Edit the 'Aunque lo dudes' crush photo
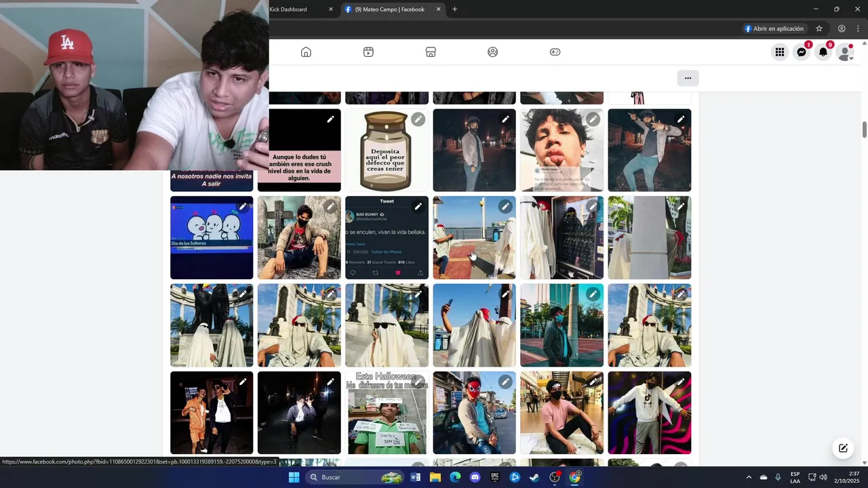Screen dimensions: 868x488 tap(330, 119)
